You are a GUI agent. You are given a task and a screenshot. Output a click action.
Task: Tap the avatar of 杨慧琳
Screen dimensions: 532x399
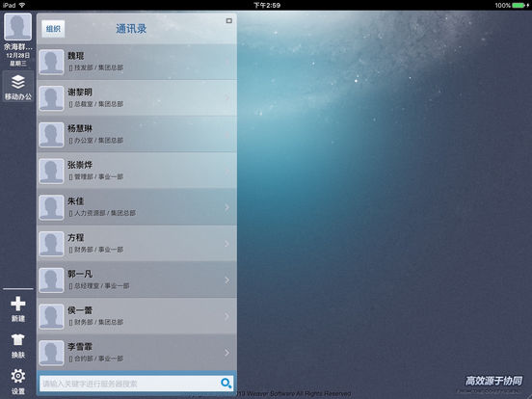coord(51,135)
